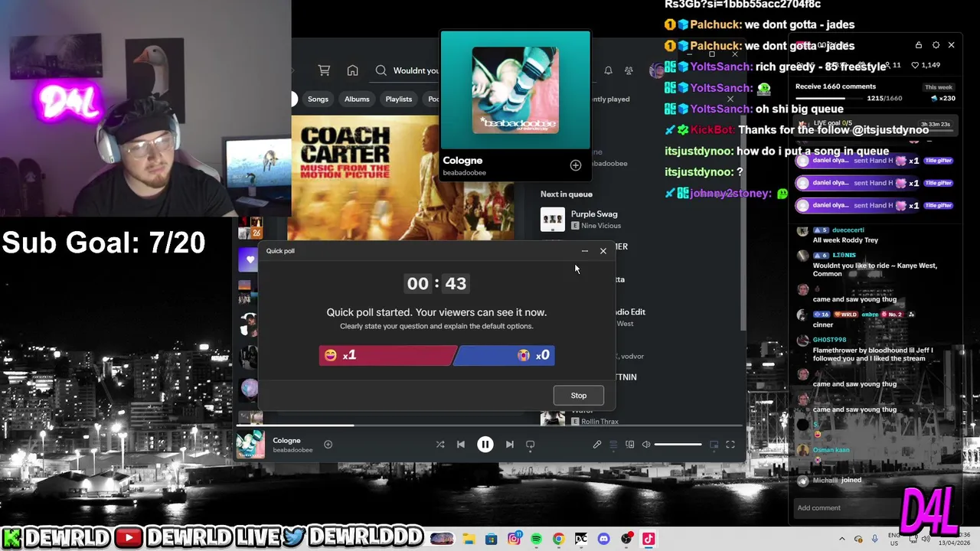Open the DC app icon in taskbar
The image size is (980, 551).
pos(581,539)
